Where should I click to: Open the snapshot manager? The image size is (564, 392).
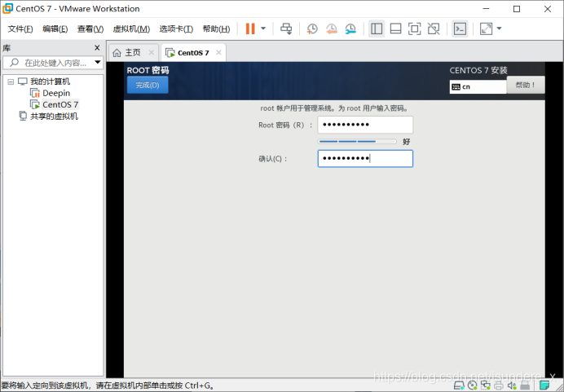coord(350,29)
